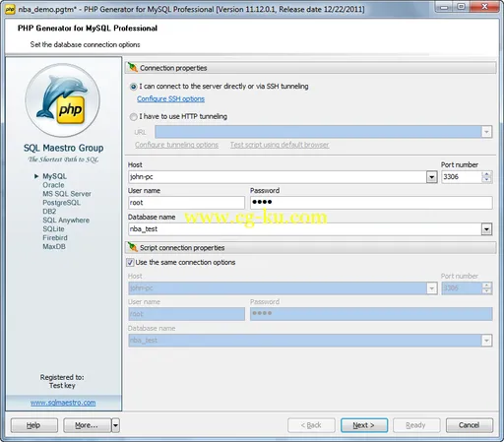
Task: Select MySQL in the product list
Action: coord(54,176)
